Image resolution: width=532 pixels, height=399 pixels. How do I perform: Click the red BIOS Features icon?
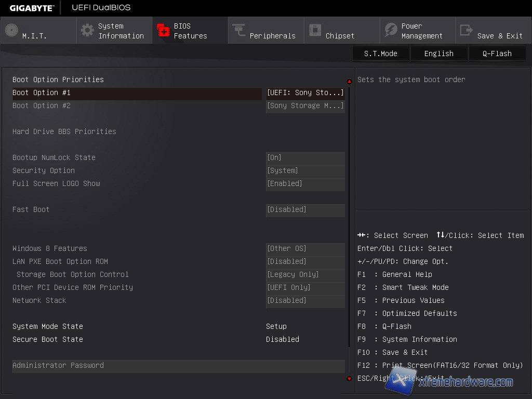click(164, 31)
